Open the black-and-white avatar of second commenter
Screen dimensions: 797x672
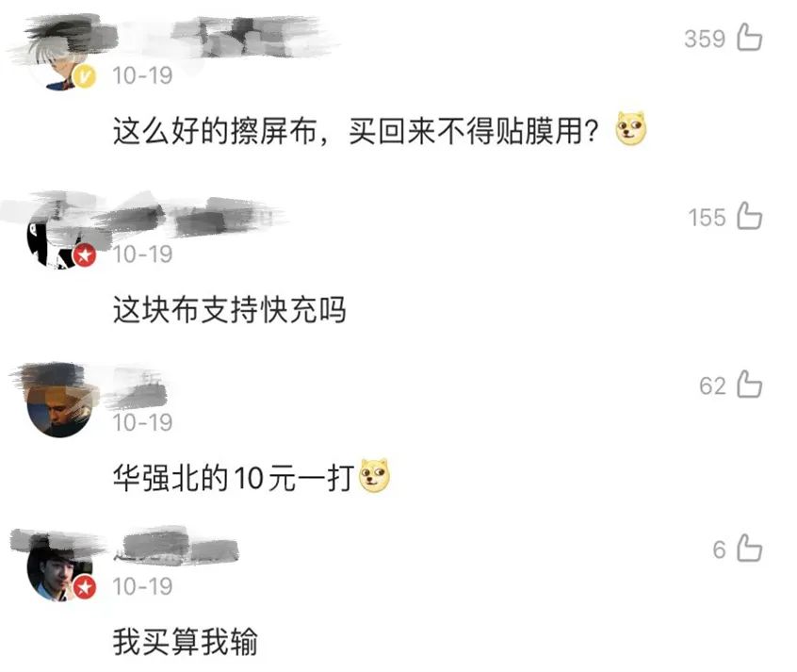point(61,234)
